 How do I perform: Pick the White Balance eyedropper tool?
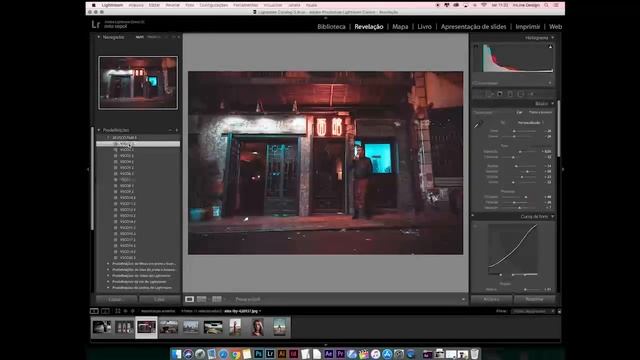(x=478, y=124)
